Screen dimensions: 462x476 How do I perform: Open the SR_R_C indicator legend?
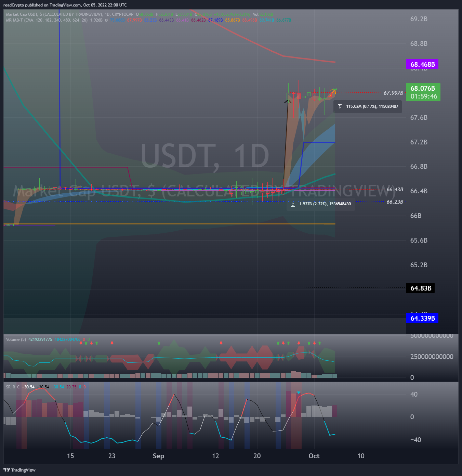[x=13, y=387]
